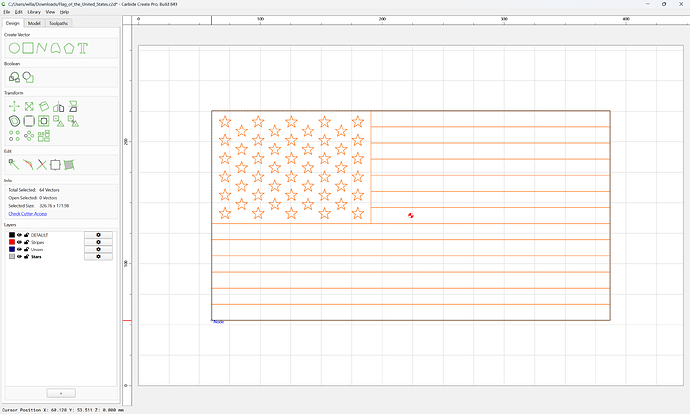Open settings for the Stripes layer
Image resolution: width=690 pixels, height=414 pixels.
click(x=98, y=242)
